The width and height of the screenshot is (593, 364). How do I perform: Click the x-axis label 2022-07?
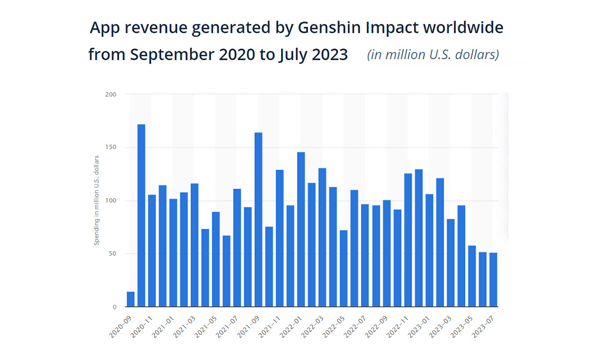click(x=355, y=327)
